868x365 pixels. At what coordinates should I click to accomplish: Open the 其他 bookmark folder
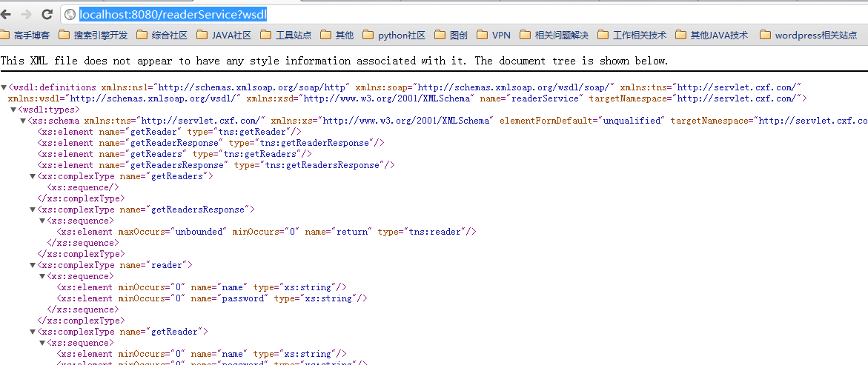click(337, 36)
